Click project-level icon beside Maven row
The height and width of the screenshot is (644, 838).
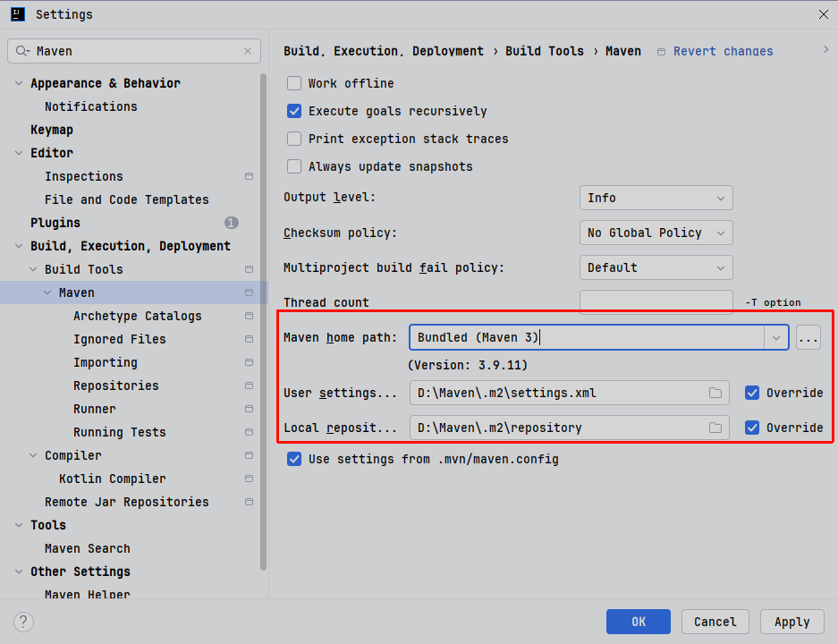point(249,292)
